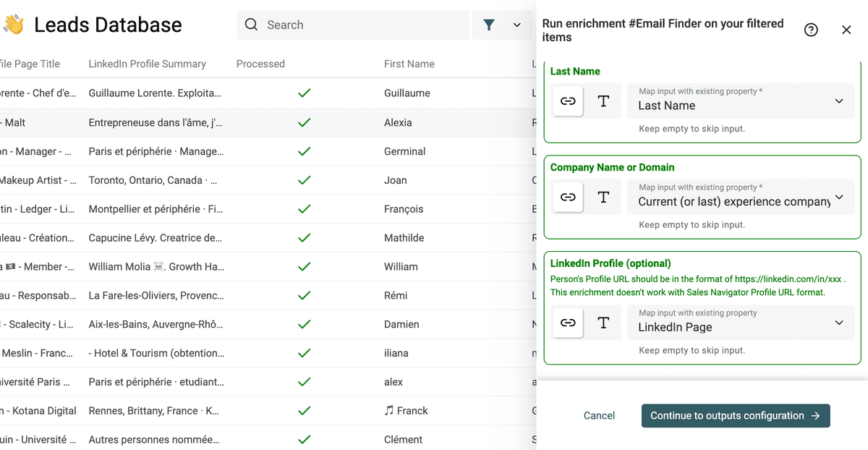Click processed checkmark in Germinal row
868x450 pixels.
point(305,151)
